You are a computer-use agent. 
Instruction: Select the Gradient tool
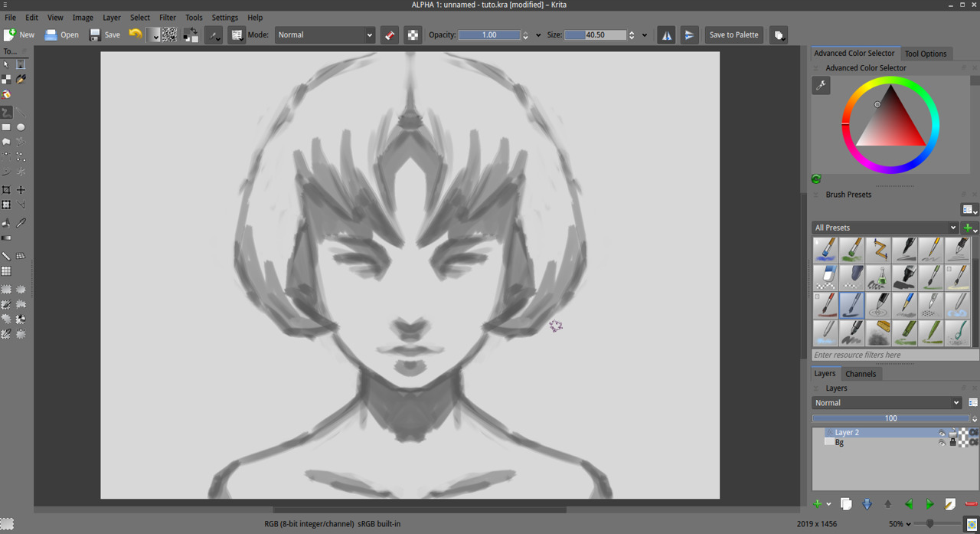[6, 238]
